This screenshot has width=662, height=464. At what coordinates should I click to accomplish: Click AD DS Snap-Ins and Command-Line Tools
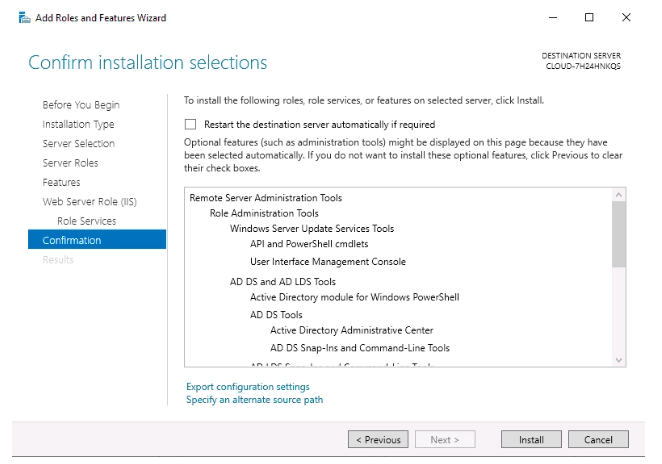pyautogui.click(x=360, y=348)
